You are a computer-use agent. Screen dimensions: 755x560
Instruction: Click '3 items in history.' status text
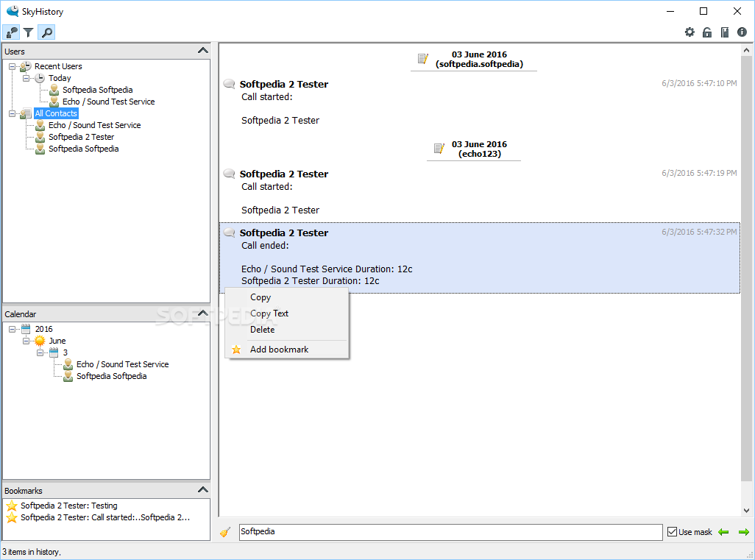pyautogui.click(x=32, y=553)
